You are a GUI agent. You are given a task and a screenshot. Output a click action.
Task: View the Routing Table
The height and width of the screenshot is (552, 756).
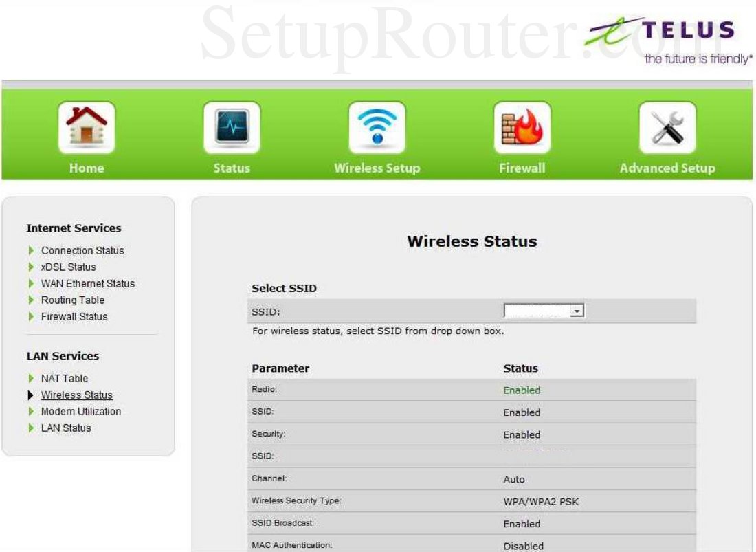click(72, 300)
